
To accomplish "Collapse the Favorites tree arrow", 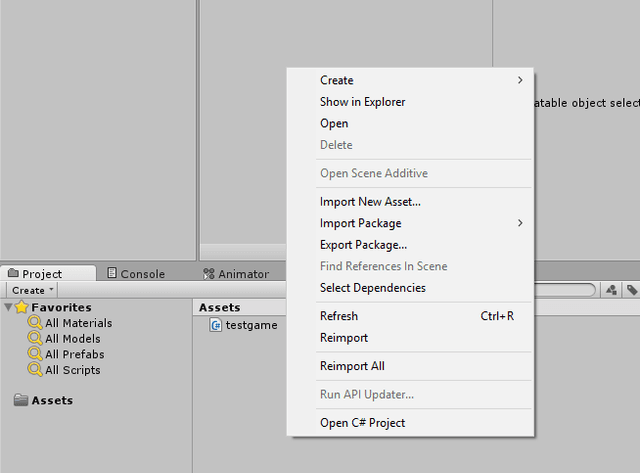I will (x=8, y=307).
